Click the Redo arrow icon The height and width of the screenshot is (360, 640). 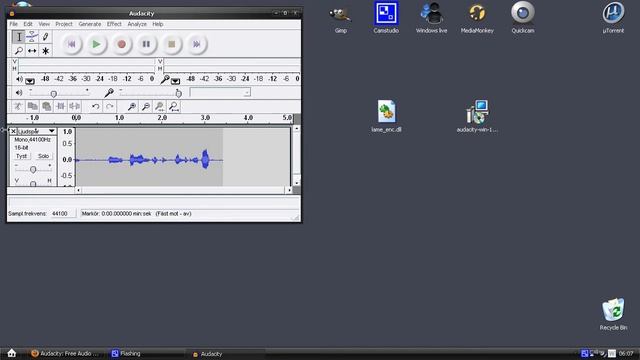(109, 107)
